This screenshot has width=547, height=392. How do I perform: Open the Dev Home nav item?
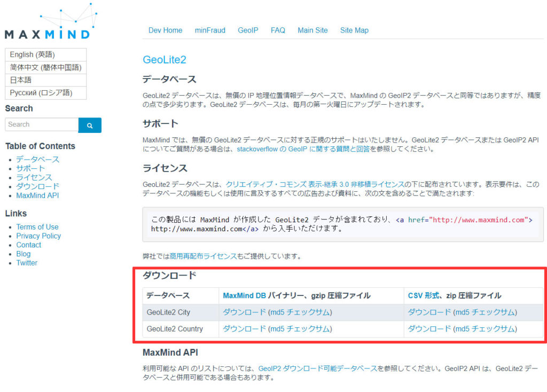point(166,30)
